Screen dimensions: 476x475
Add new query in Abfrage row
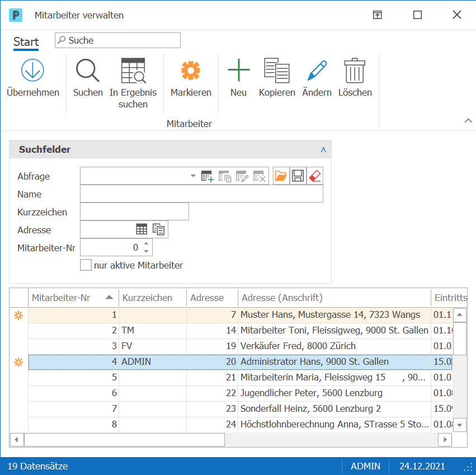coord(208,176)
